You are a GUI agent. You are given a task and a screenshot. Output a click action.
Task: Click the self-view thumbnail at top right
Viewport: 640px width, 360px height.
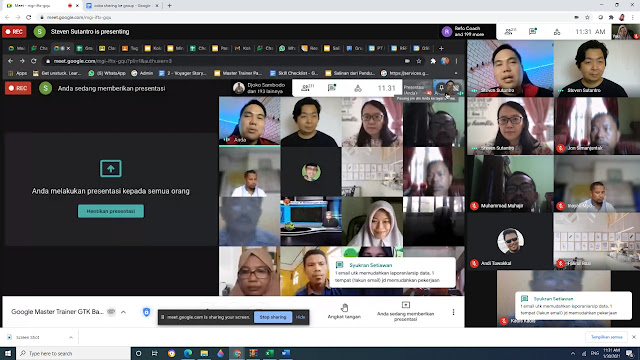point(625,31)
